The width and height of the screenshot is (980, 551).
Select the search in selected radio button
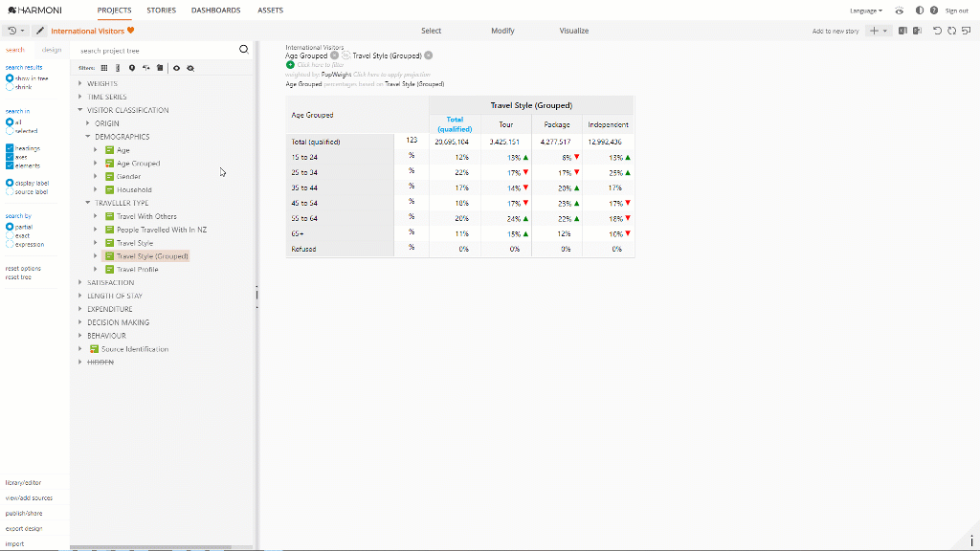click(10, 130)
